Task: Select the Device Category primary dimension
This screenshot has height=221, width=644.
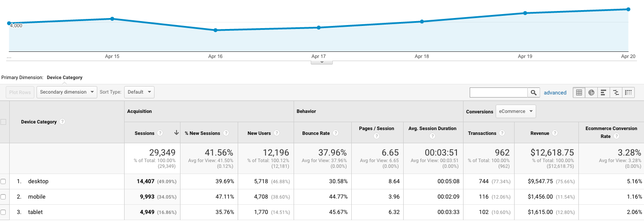Action: click(x=65, y=77)
